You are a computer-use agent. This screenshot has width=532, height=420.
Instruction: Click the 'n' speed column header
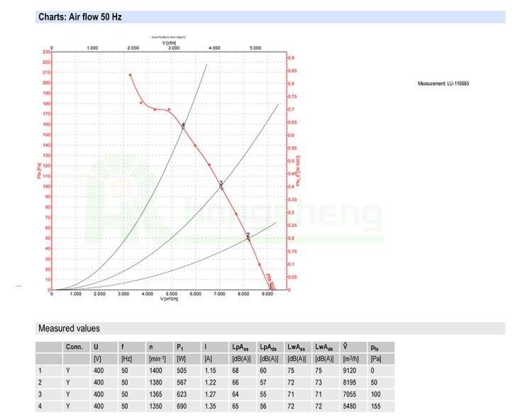[x=151, y=348]
